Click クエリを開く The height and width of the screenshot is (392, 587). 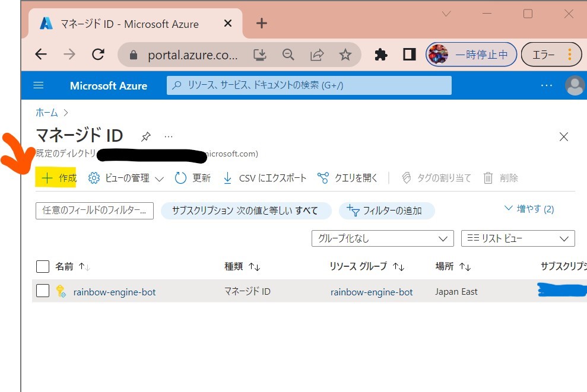[347, 178]
